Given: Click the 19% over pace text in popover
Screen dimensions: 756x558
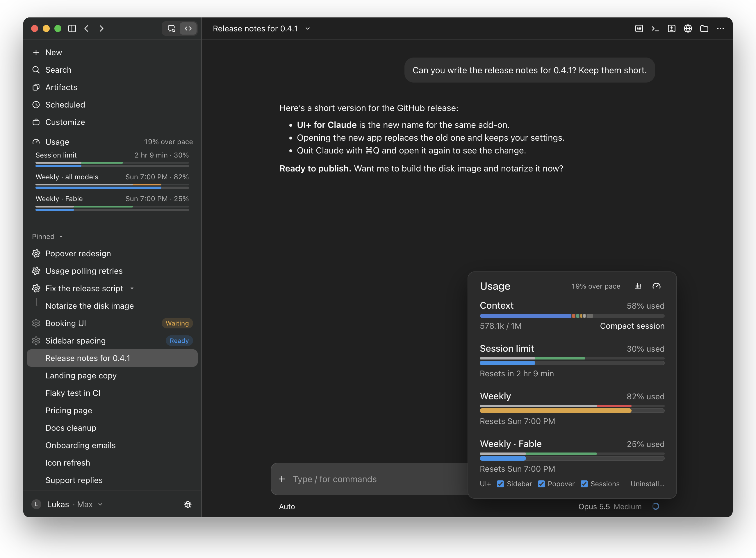Looking at the screenshot, I should (596, 286).
